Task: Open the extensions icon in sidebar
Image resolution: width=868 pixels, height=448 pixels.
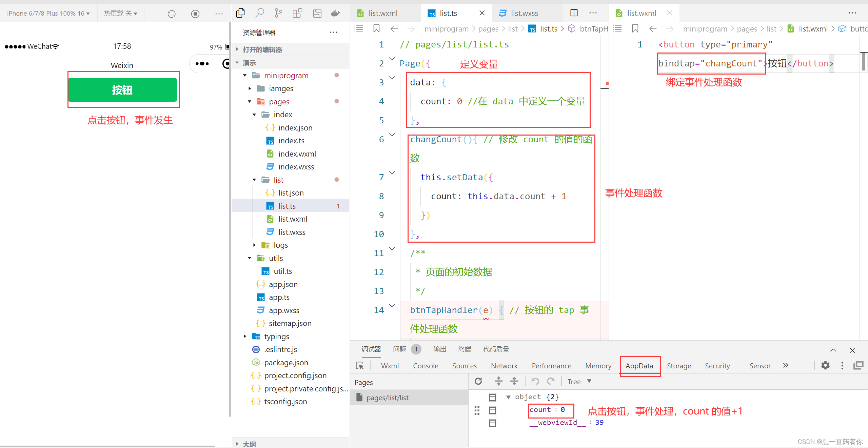Action: click(x=297, y=13)
